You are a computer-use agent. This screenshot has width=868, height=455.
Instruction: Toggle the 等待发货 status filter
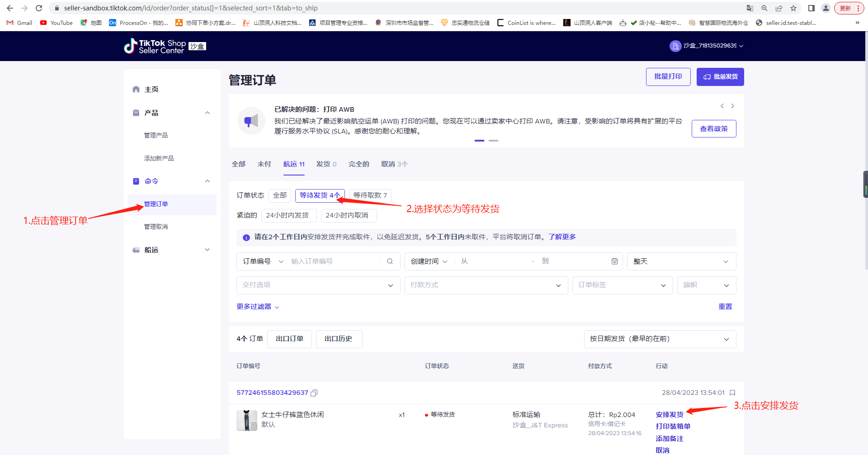[320, 195]
